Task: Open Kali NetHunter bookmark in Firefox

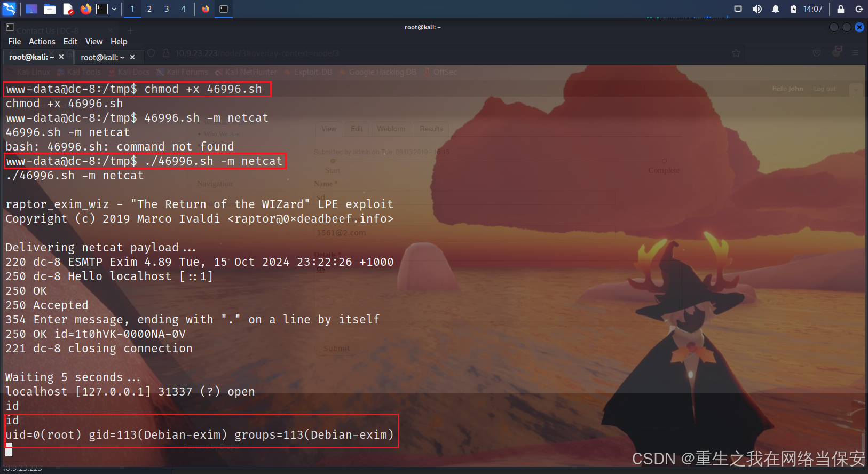Action: point(246,72)
